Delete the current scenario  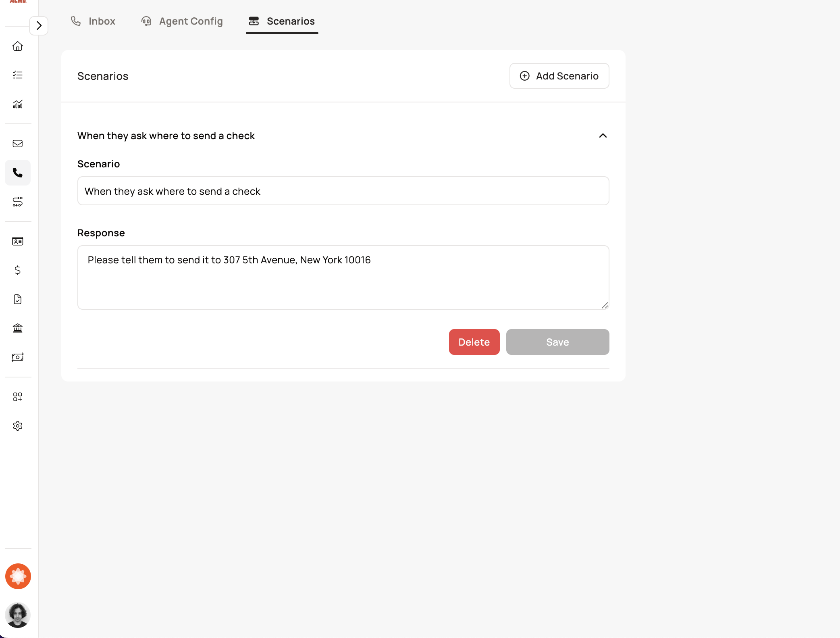[474, 342]
